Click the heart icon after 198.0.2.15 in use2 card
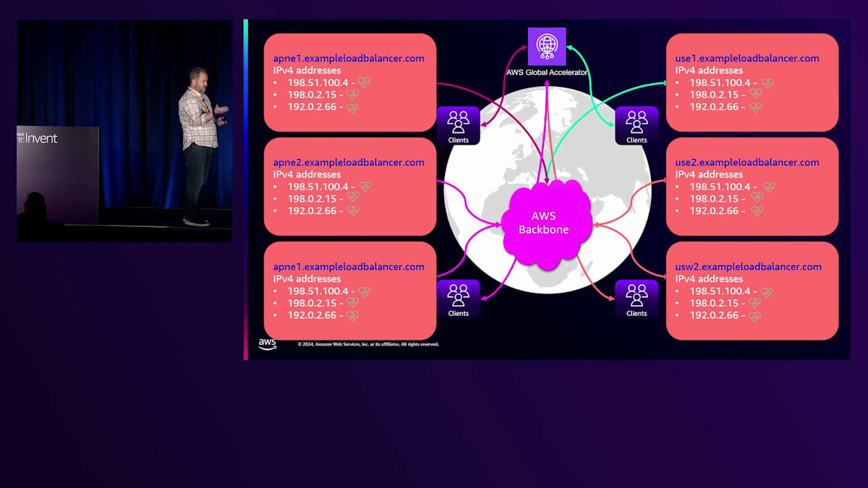 755,198
